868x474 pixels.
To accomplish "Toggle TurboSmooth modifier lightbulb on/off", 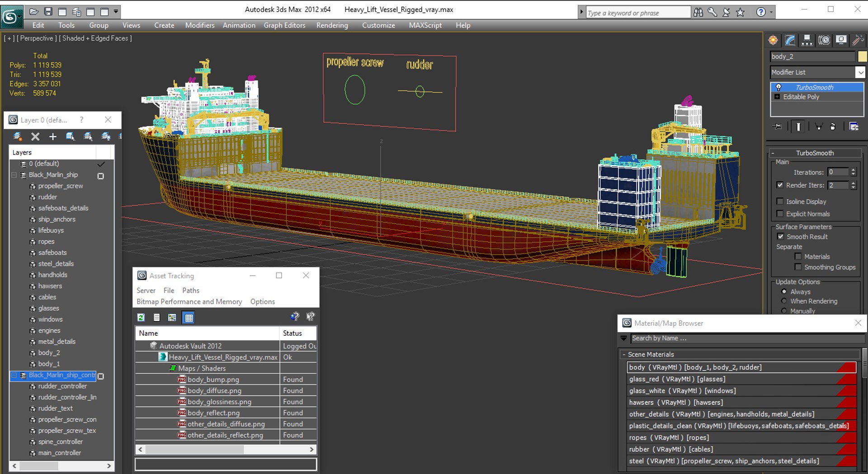I will (778, 87).
